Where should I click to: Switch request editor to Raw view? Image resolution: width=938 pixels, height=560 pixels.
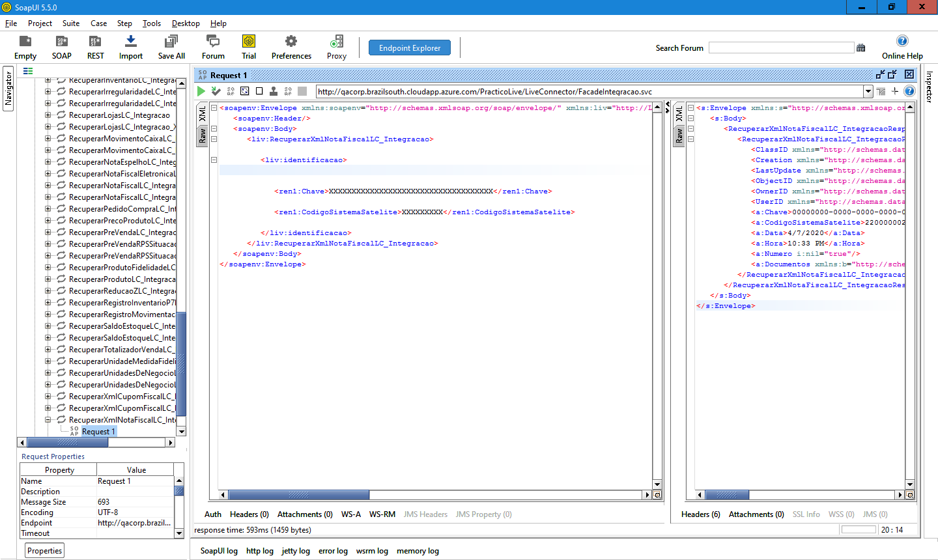[203, 135]
